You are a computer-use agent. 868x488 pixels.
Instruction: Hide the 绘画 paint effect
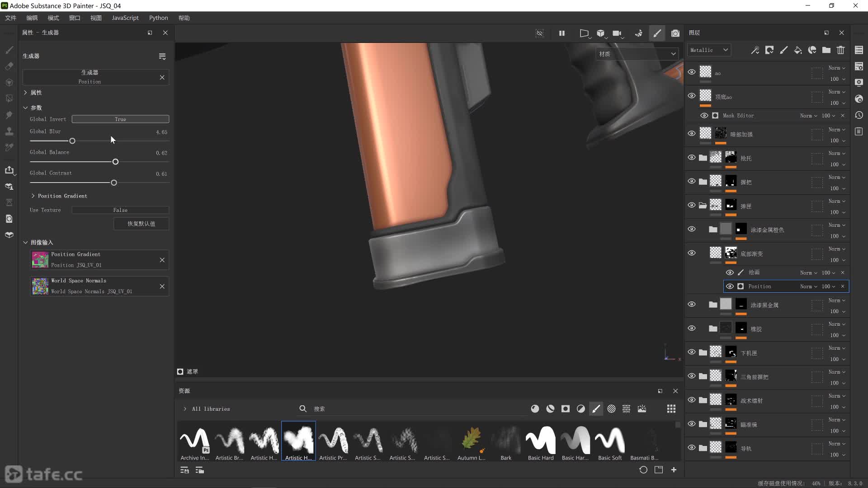730,272
